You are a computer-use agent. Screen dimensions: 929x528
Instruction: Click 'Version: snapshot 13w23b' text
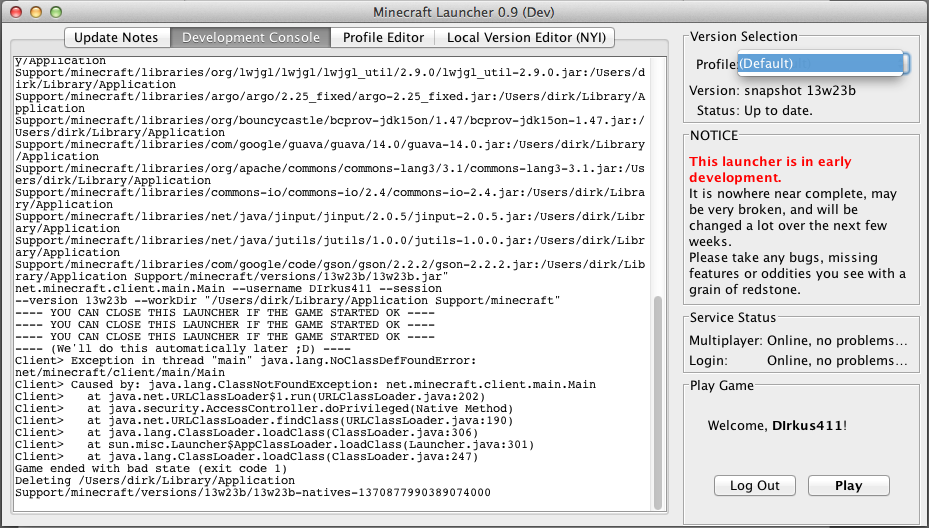[772, 91]
